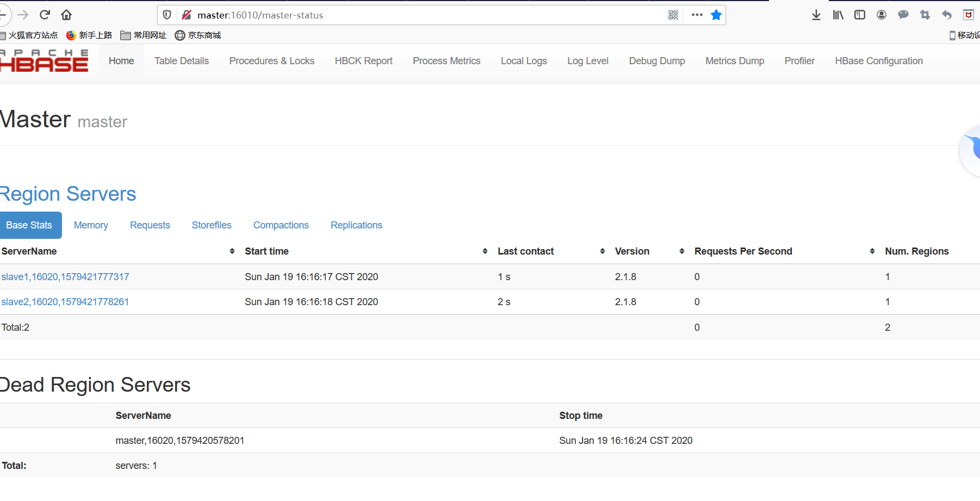Screen dimensions: 980x501
Task: Select the Base Stats tab
Action: (x=29, y=225)
